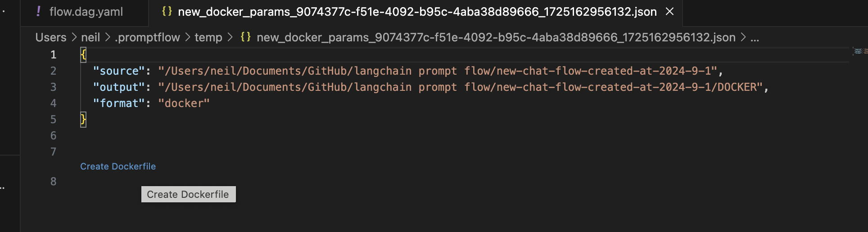
Task: Select the Users breadcrumb segment
Action: coord(51,37)
